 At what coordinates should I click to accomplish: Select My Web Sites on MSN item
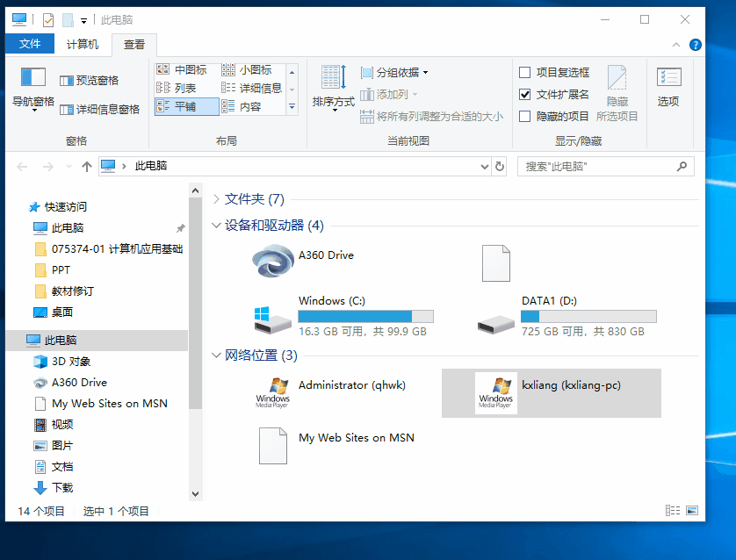click(336, 446)
